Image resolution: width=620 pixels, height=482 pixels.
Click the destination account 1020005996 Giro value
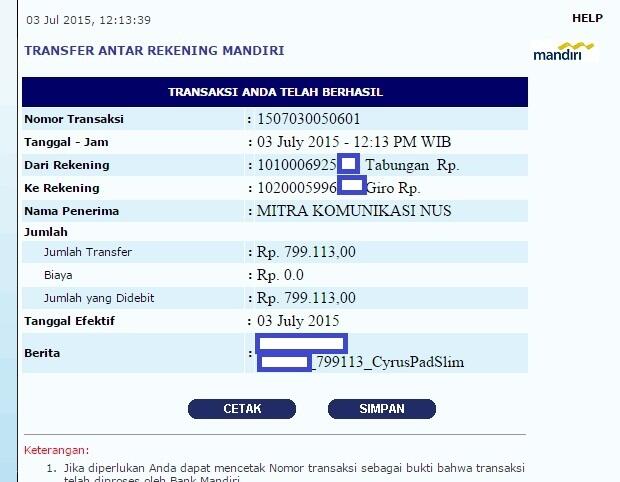[339, 188]
